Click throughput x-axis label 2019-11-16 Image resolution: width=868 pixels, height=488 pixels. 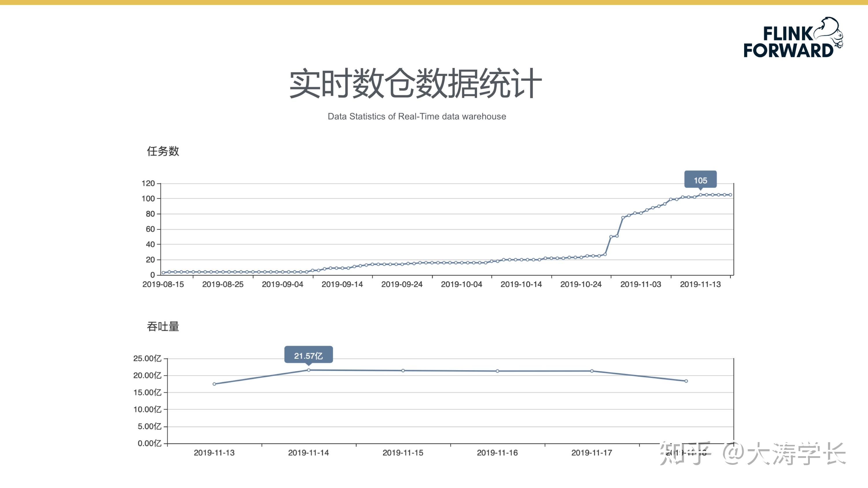tap(497, 453)
